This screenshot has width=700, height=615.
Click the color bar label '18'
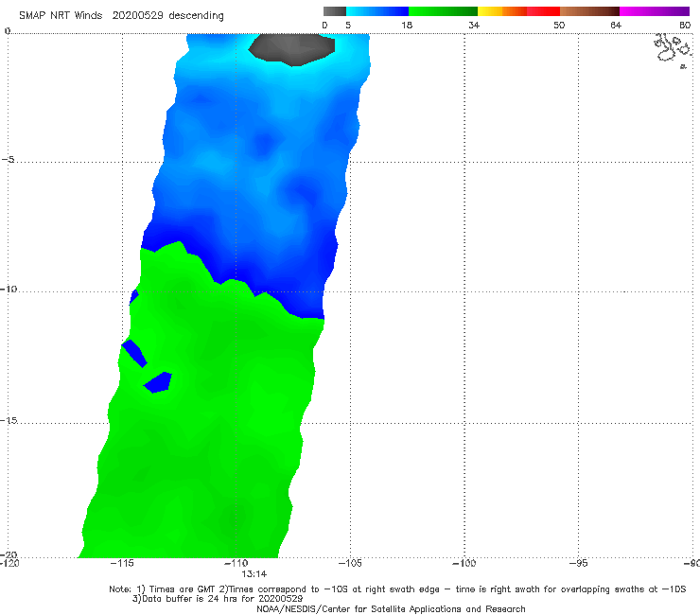407,25
